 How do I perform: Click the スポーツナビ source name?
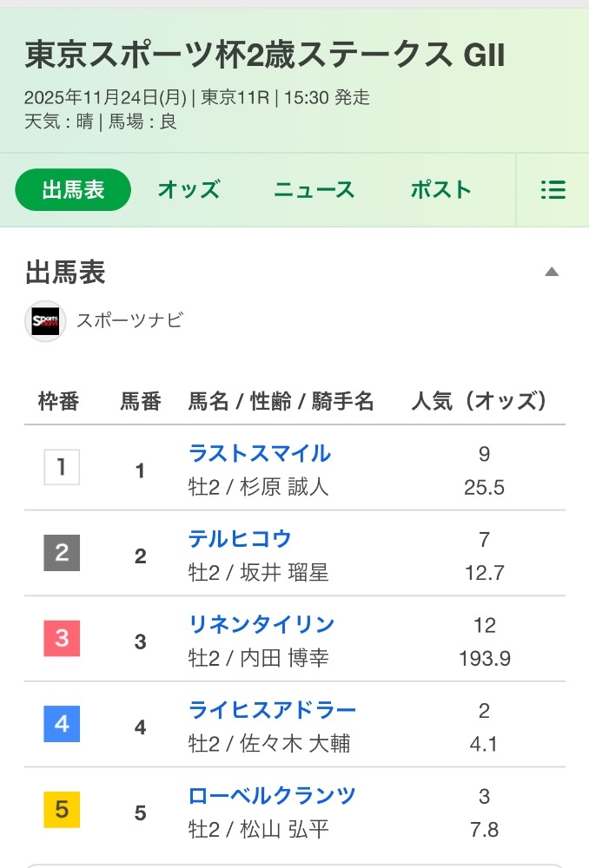(x=129, y=320)
